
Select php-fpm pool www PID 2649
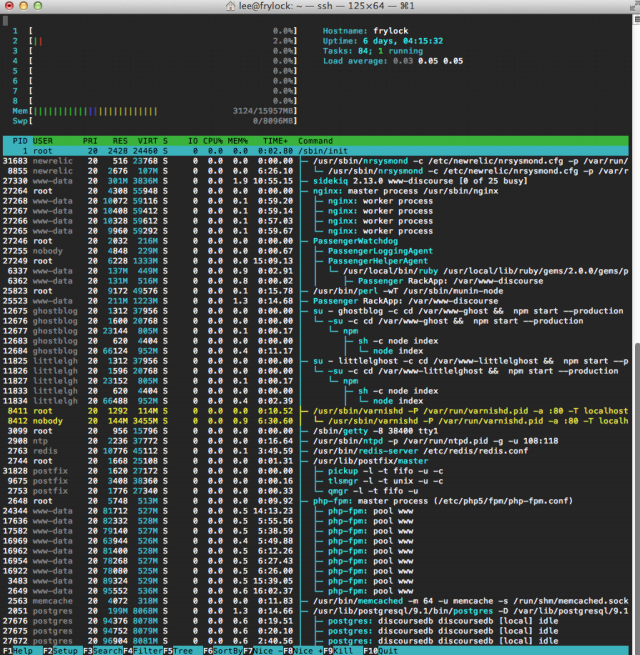[x=315, y=591]
